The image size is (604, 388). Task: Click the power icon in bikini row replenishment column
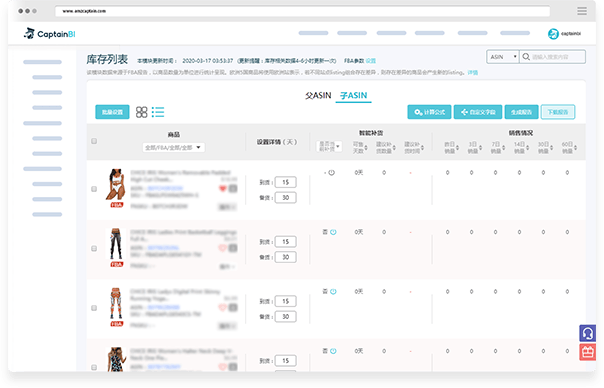[x=331, y=173]
